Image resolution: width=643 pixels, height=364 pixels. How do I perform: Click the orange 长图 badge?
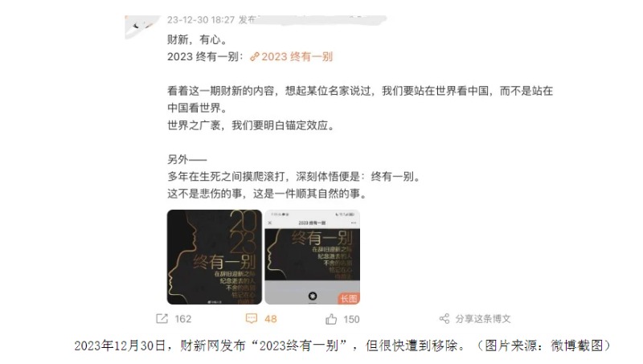[349, 298]
